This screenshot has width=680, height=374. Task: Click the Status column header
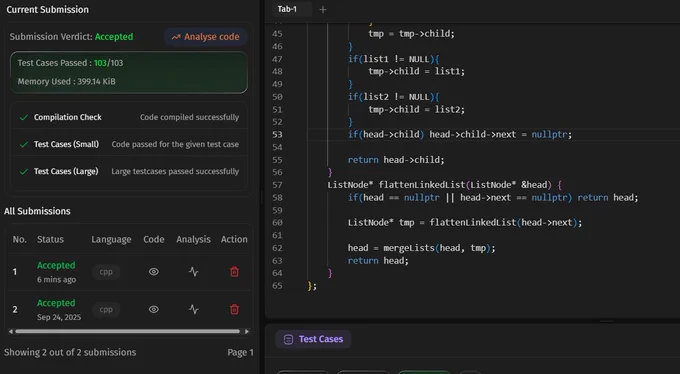pos(50,239)
